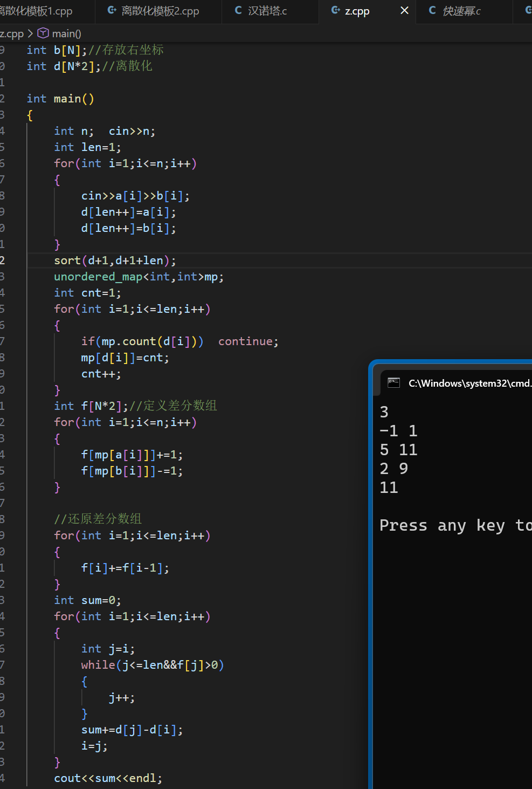
Task: Click the 'int f[N*2];' declaration
Action: click(91, 406)
